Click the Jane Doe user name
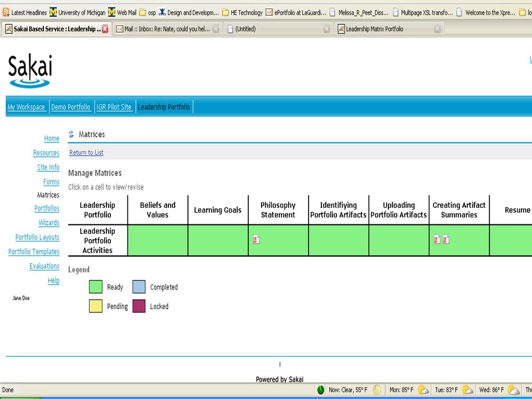 pyautogui.click(x=21, y=298)
